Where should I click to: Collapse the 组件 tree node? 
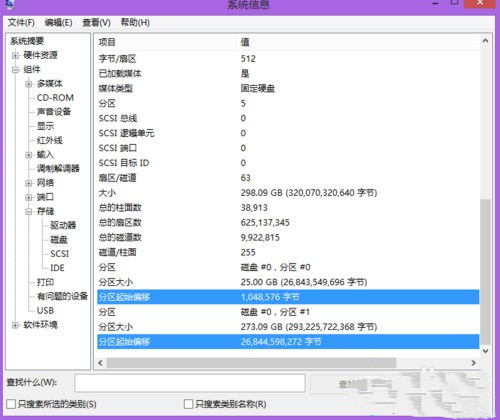[16, 70]
